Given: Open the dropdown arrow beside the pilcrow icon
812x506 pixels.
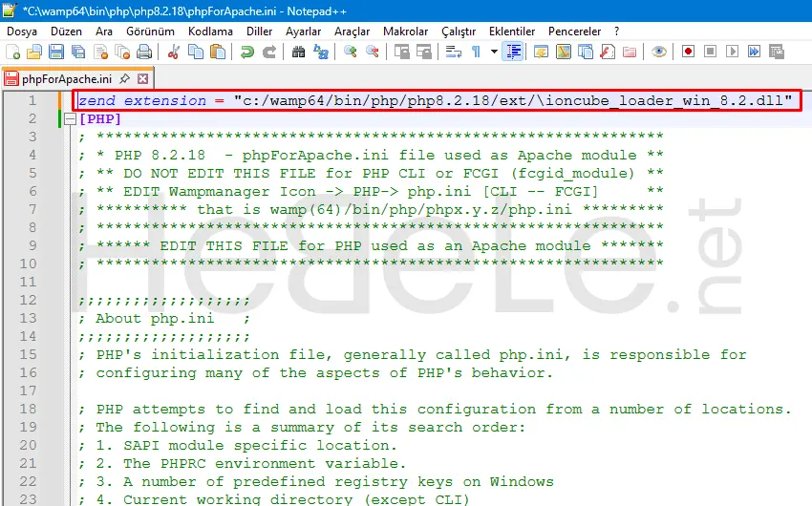Looking at the screenshot, I should tap(494, 52).
